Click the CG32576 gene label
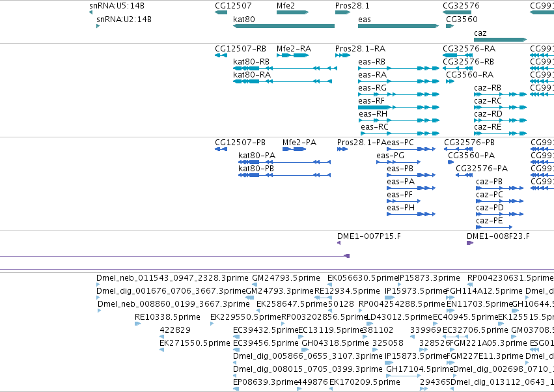 click(461, 6)
